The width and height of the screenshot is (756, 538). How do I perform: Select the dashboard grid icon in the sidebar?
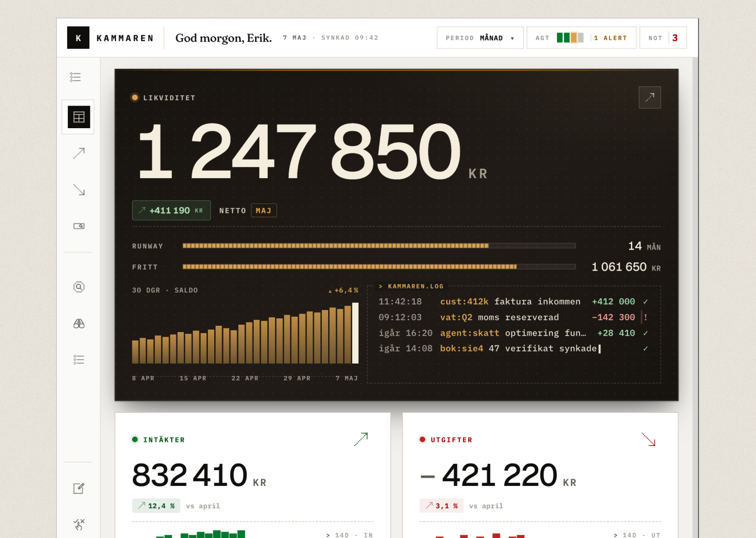[x=79, y=117]
